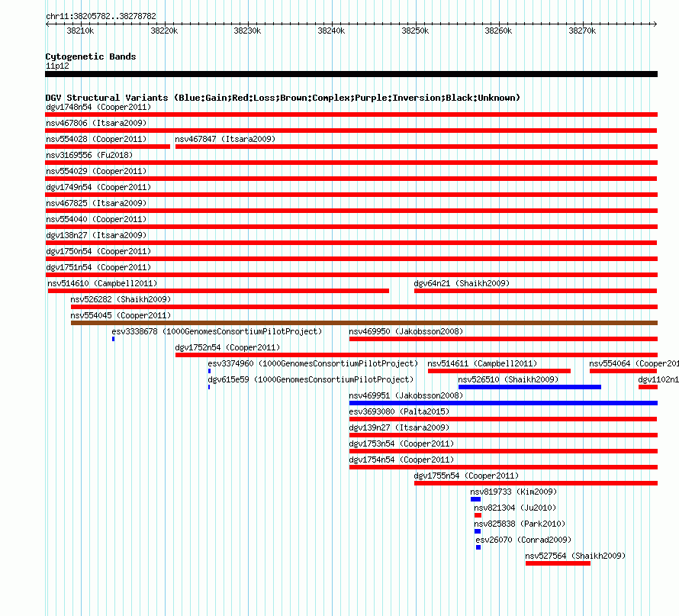
Task: Click the esv3338678 1000Genomes variant label
Action: pyautogui.click(x=217, y=331)
